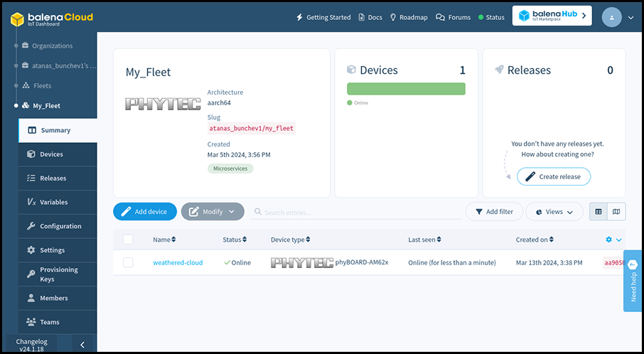The image size is (644, 354).
Task: Open the Views dropdown
Action: [554, 212]
